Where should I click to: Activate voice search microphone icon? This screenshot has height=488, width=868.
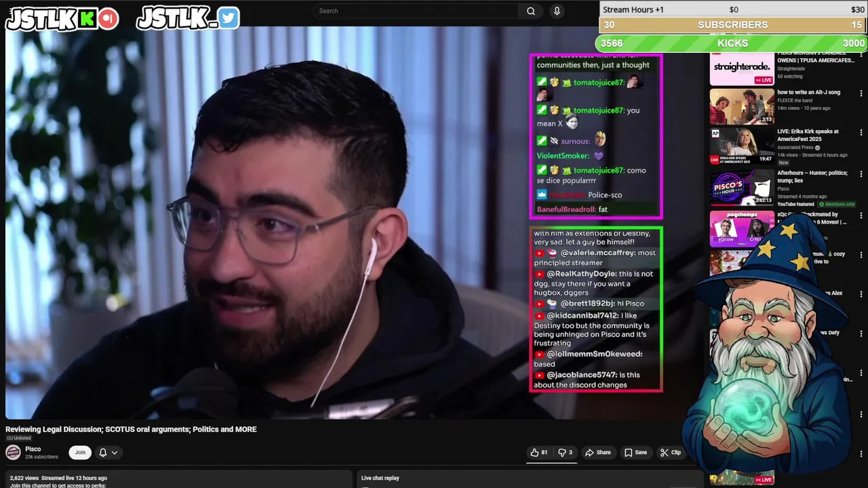click(x=557, y=11)
